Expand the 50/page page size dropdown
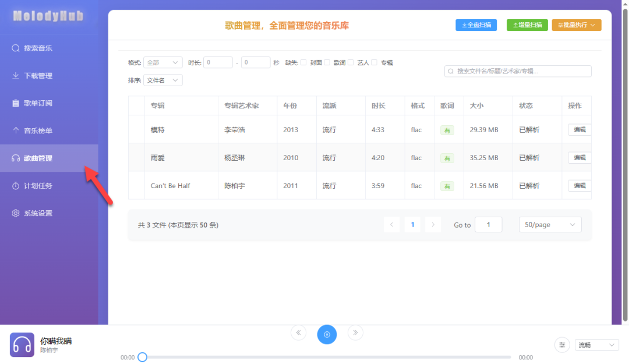The width and height of the screenshot is (629, 364). point(550,225)
